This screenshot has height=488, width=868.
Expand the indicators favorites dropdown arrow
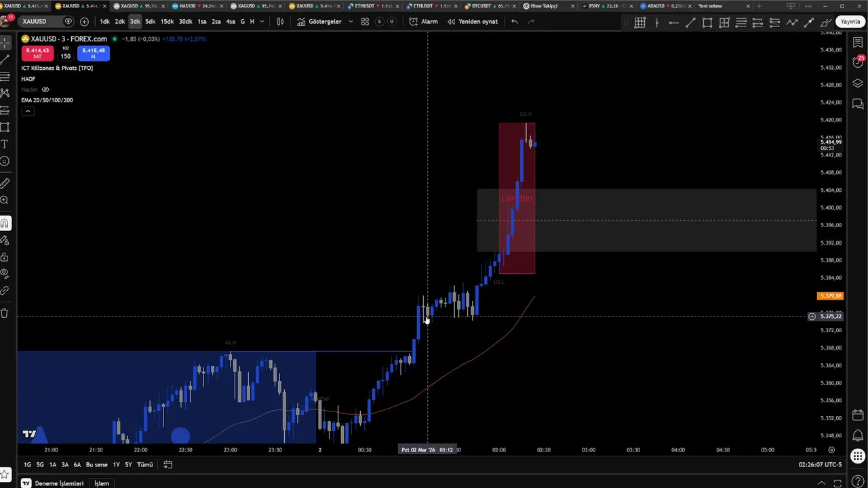pyautogui.click(x=351, y=22)
